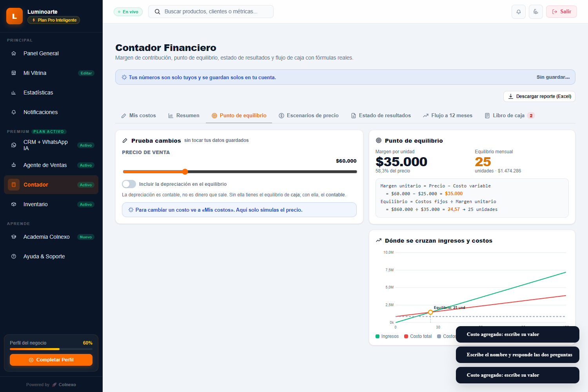Click the '60%' perfil percentage
588x392 pixels.
click(88, 343)
